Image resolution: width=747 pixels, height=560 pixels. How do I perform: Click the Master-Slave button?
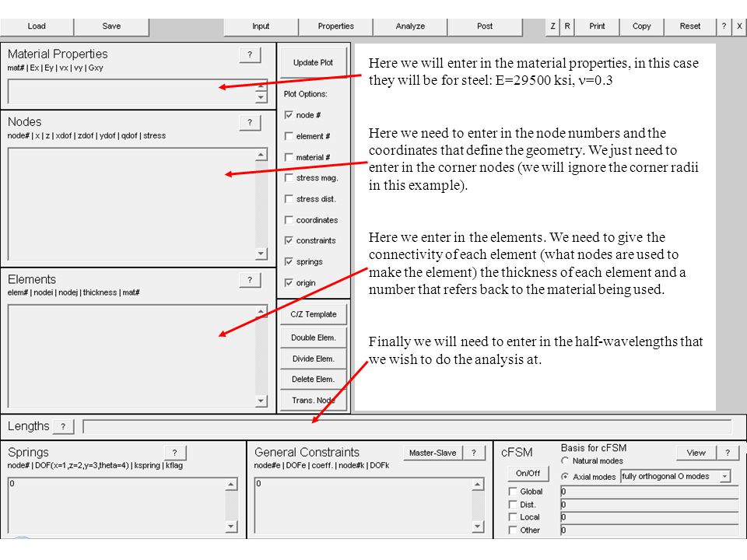tap(433, 453)
